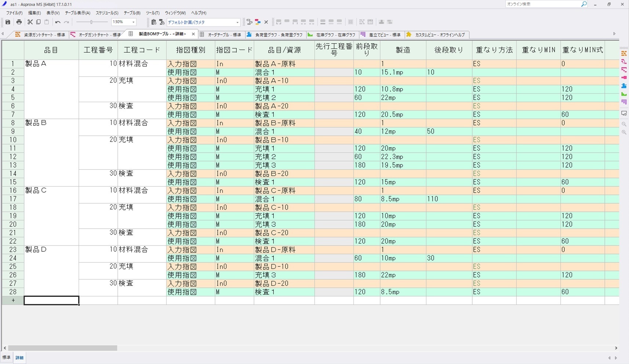629x364 pixels.
Task: Click the copy icon in toolbar
Action: (38, 22)
